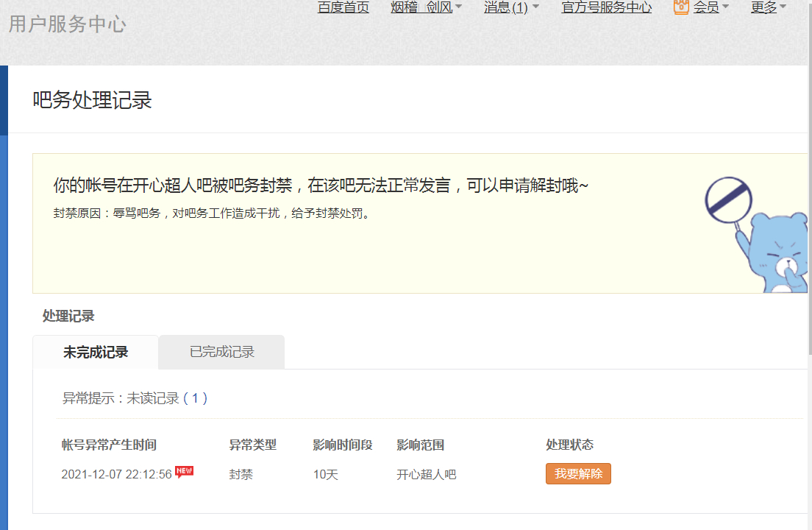Click the crown icon beside 会员
The width and height of the screenshot is (812, 530).
tap(681, 7)
